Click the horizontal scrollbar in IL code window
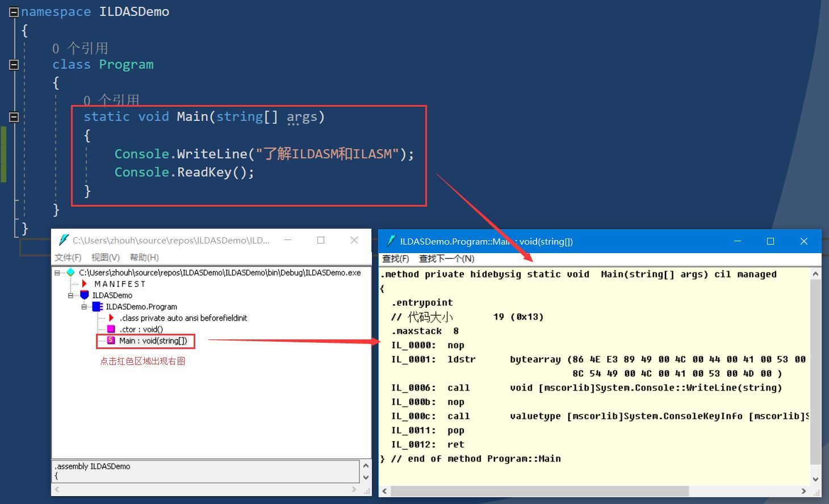829x504 pixels. pyautogui.click(x=539, y=491)
